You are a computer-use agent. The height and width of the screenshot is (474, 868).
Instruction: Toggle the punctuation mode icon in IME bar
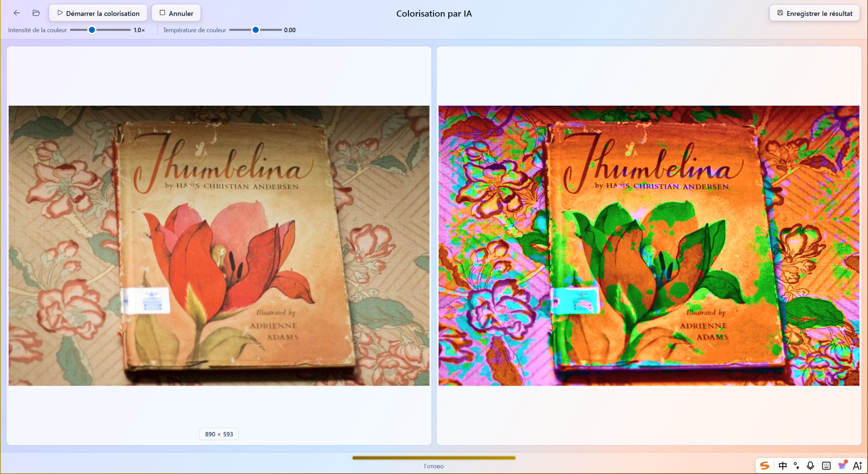796,466
